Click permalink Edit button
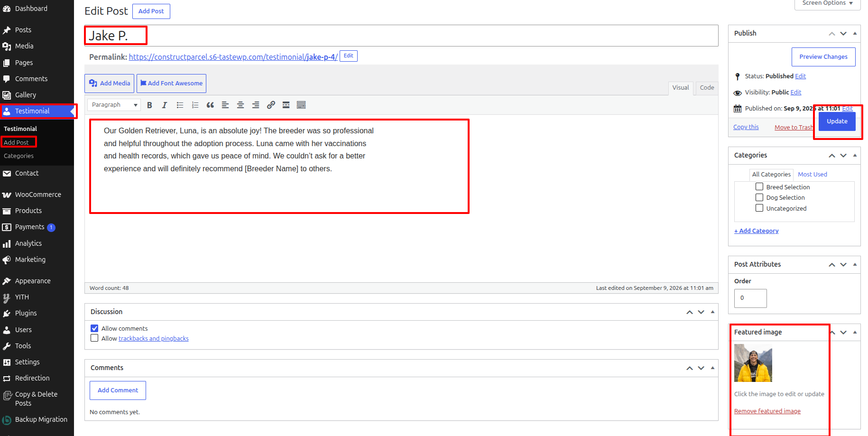Image resolution: width=868 pixels, height=436 pixels. point(349,56)
